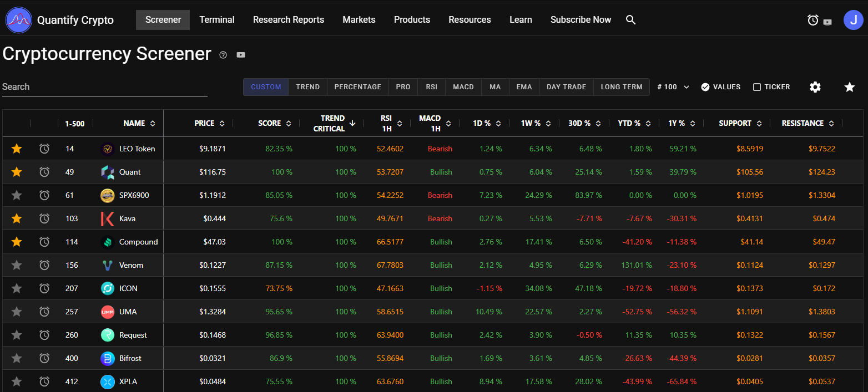Expand the # 100 row count dropdown
The width and height of the screenshot is (868, 392).
(673, 87)
